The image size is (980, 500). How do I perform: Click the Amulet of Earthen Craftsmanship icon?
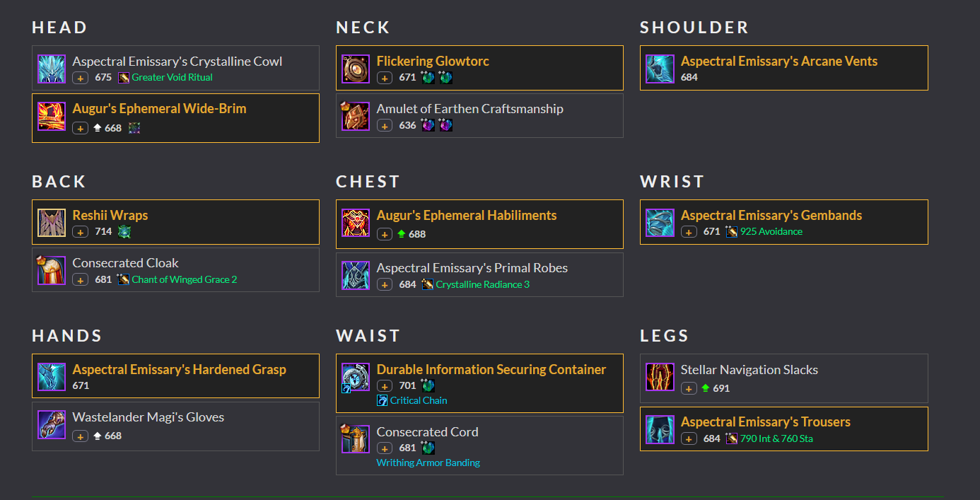tap(356, 117)
